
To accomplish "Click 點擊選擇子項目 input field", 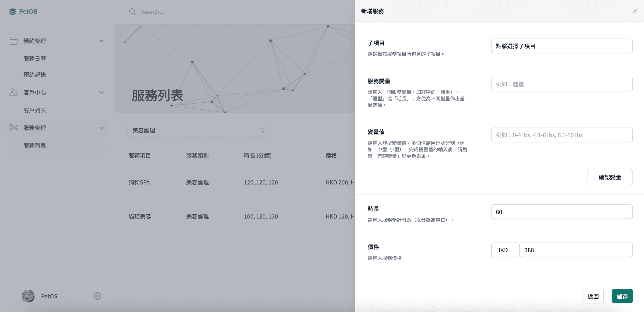I will (561, 45).
